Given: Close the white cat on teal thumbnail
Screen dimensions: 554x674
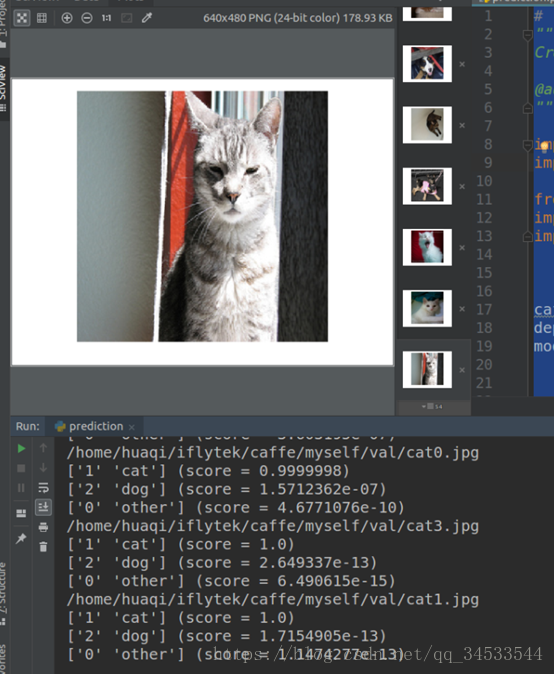Looking at the screenshot, I should point(462,309).
